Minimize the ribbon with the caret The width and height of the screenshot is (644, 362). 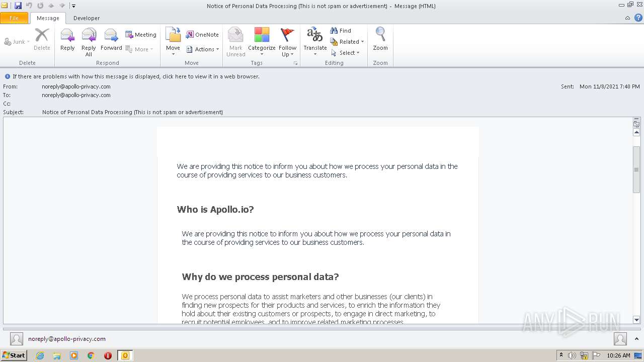pos(627,18)
